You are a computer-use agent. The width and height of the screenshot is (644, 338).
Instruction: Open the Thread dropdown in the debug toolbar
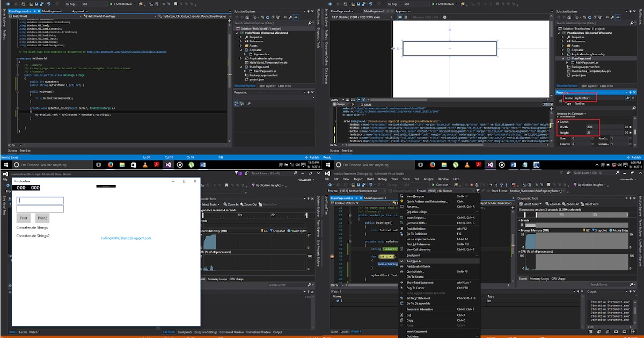coord(474,190)
